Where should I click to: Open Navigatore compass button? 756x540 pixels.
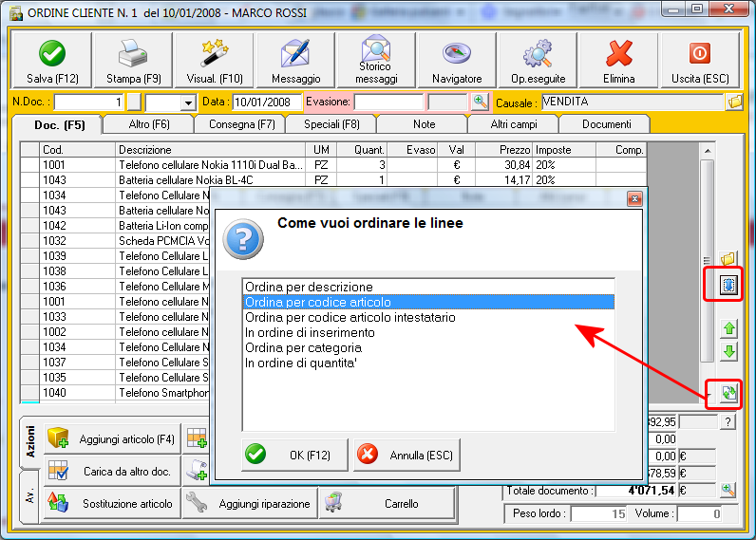[457, 61]
